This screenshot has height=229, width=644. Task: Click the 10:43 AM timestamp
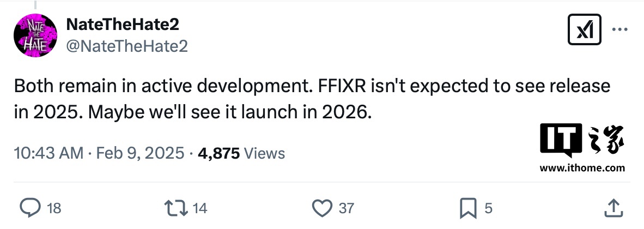(48, 153)
